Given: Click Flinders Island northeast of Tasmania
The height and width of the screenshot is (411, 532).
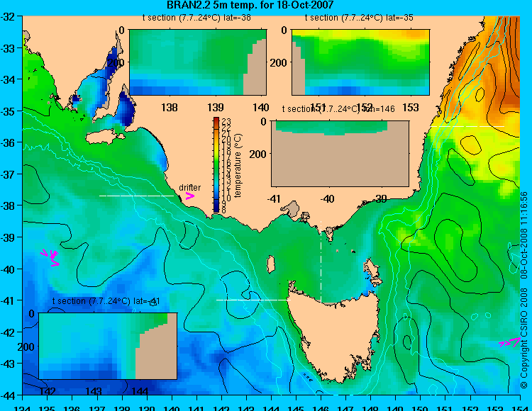Looking at the screenshot, I should point(372,271).
